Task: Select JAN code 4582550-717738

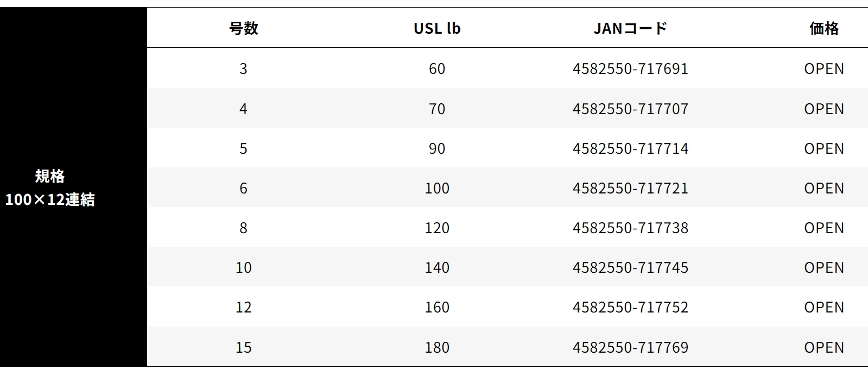Action: [630, 228]
